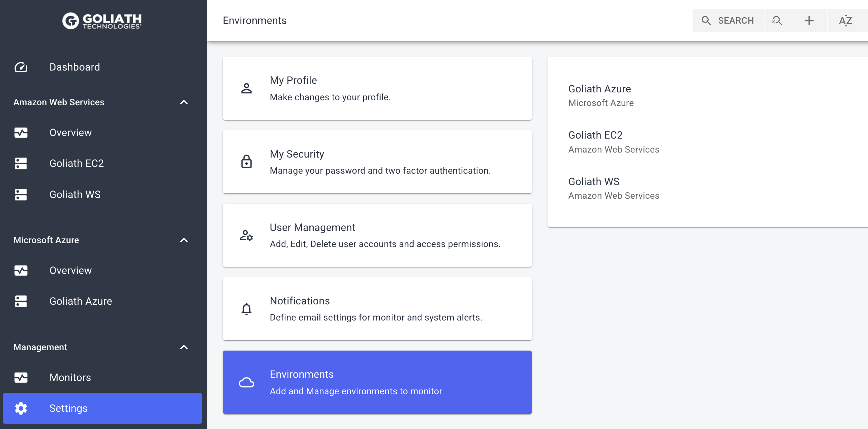
Task: Open the Notifications settings card
Action: 377,309
